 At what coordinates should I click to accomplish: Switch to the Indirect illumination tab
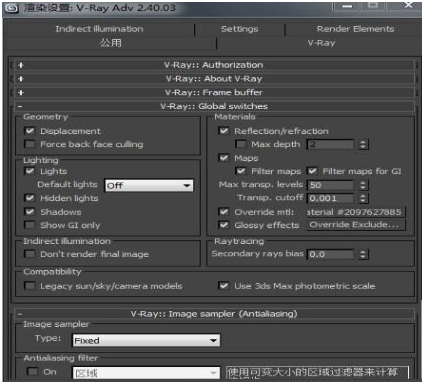pos(99,29)
